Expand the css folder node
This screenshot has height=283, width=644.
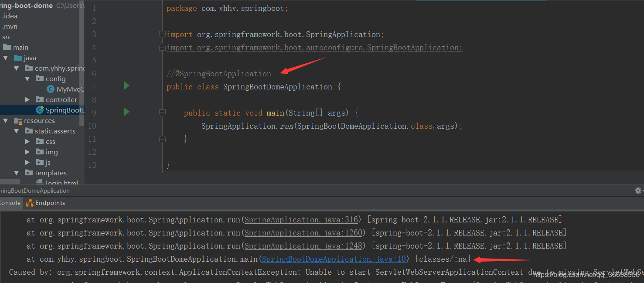[27, 141]
